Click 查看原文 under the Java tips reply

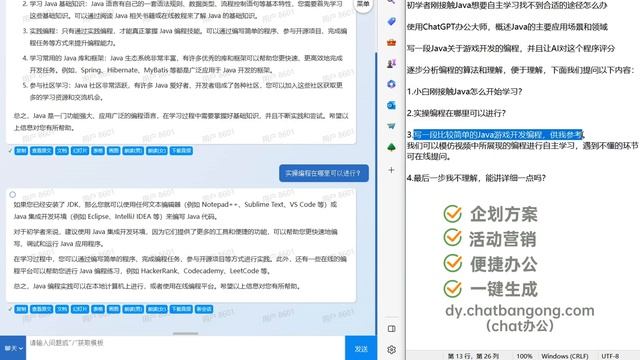point(42,151)
